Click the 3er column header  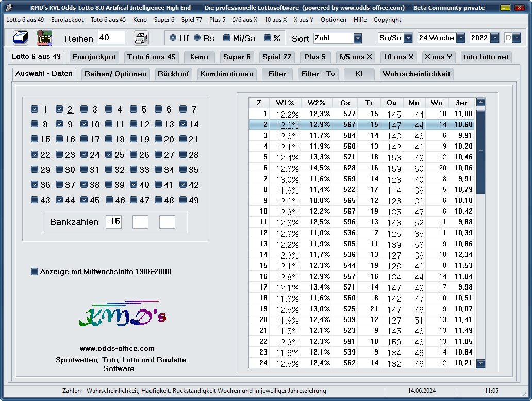coord(461,103)
